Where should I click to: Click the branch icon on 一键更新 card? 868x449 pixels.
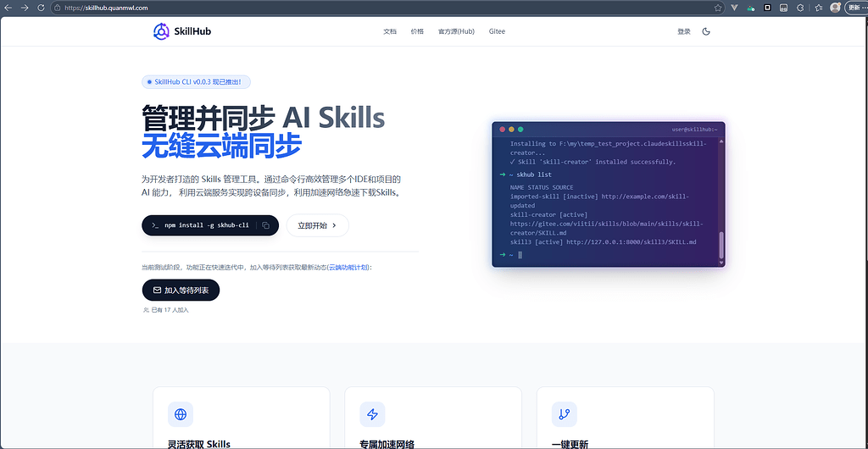click(565, 414)
